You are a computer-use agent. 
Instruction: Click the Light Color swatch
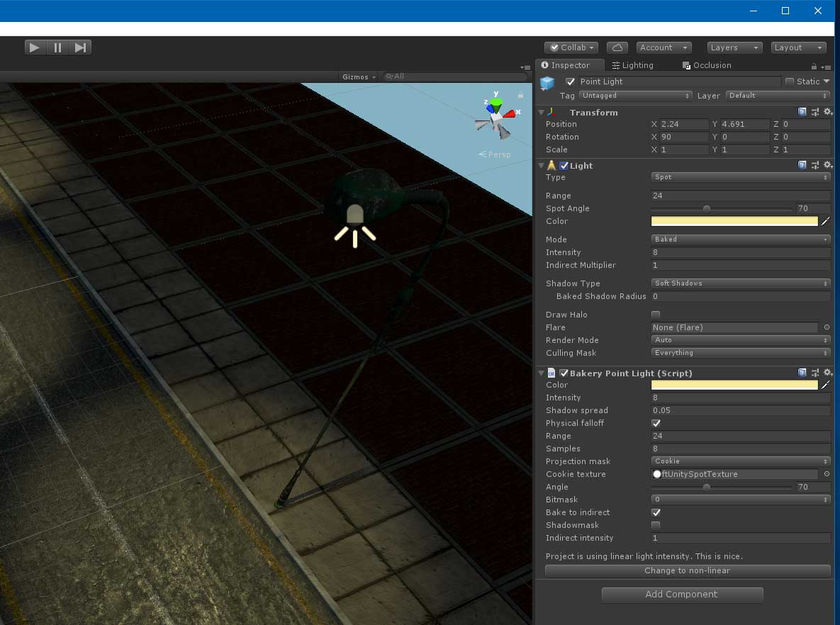click(734, 221)
